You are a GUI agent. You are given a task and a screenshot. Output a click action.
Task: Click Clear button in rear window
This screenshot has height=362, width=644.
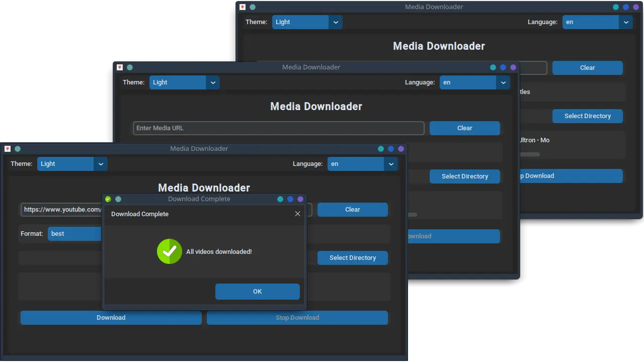(587, 68)
